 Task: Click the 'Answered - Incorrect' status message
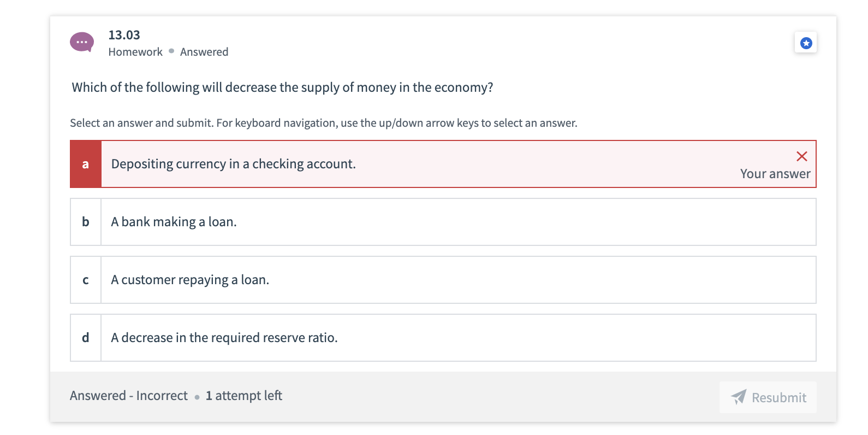129,395
